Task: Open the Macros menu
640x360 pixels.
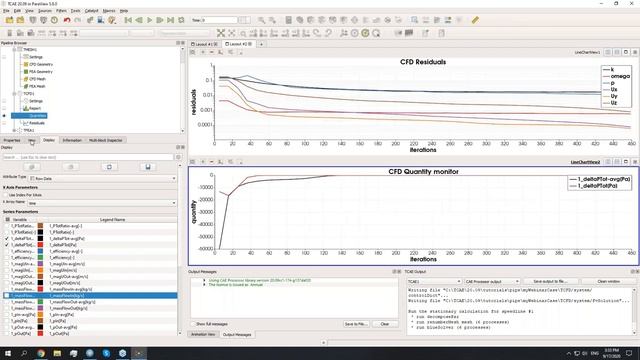Action: 109,11
